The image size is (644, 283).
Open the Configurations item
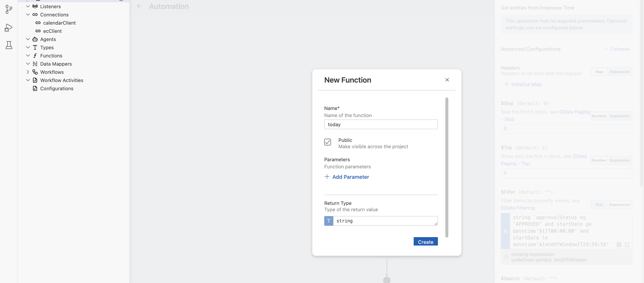coord(57,89)
